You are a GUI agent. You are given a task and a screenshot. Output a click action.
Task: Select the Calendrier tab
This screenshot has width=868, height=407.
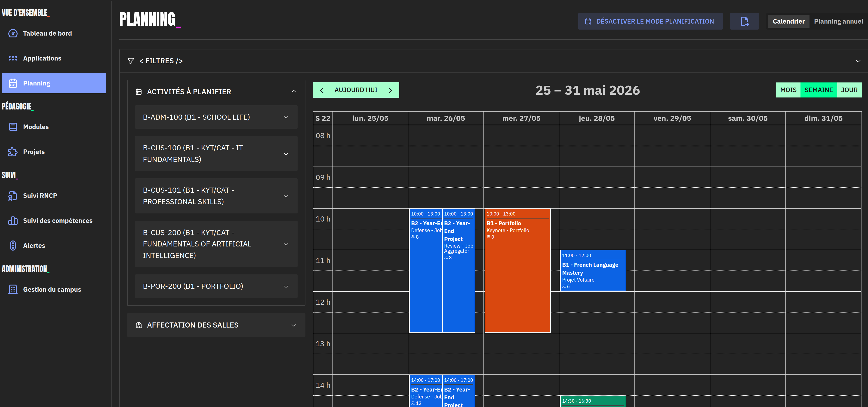click(788, 21)
